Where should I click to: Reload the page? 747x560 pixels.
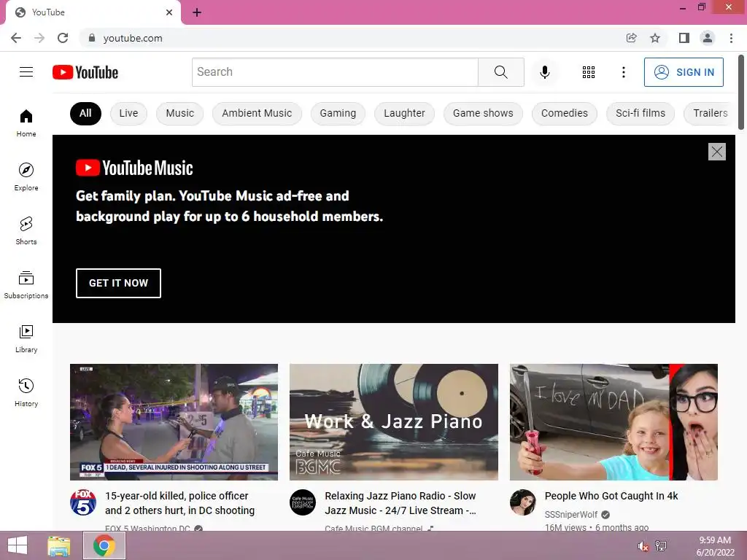point(63,38)
